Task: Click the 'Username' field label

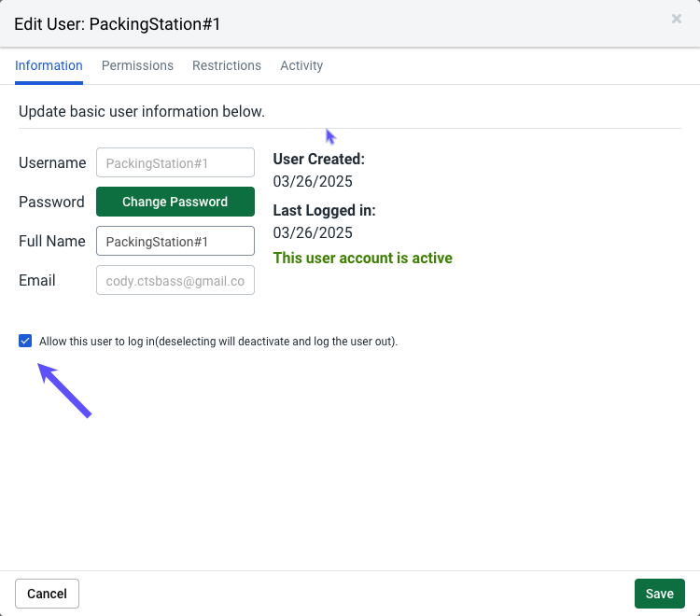Action: 52,163
